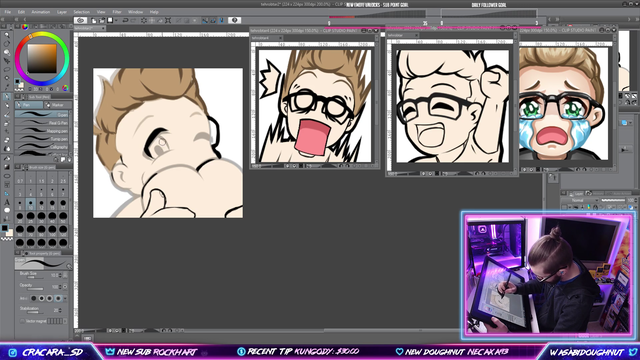This screenshot has width=640, height=360.
Task: Select the main foreground color in tool palette
Action: click(4, 228)
